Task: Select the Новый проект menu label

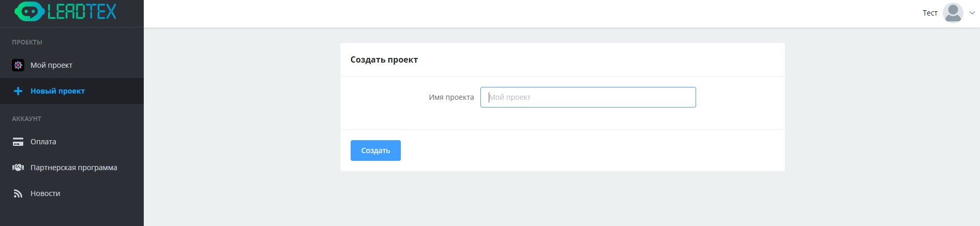Action: (x=57, y=91)
